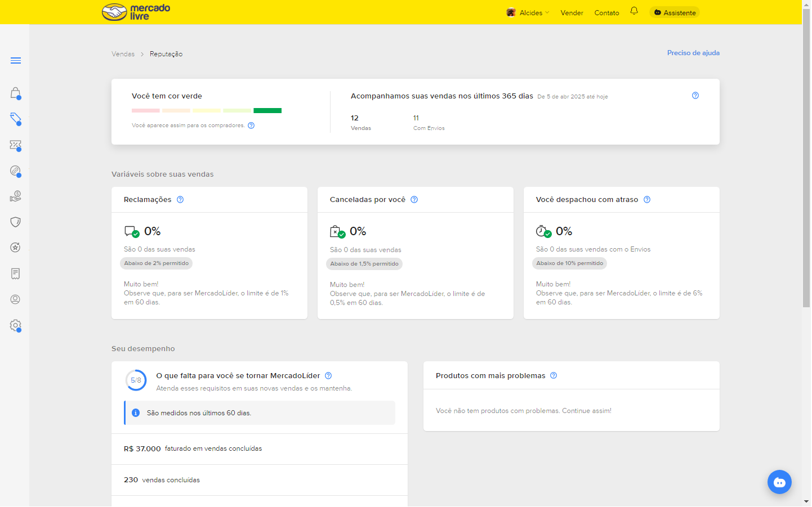The height and width of the screenshot is (507, 812).
Task: Click the notifications bell in the header
Action: 634,11
